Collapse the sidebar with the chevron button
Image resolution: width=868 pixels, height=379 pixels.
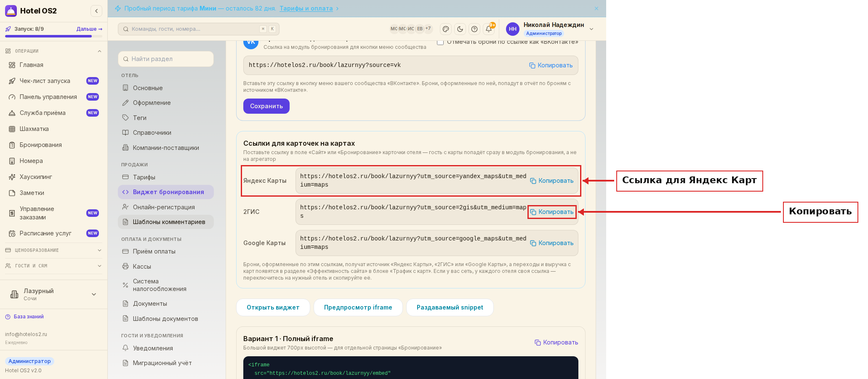click(96, 11)
